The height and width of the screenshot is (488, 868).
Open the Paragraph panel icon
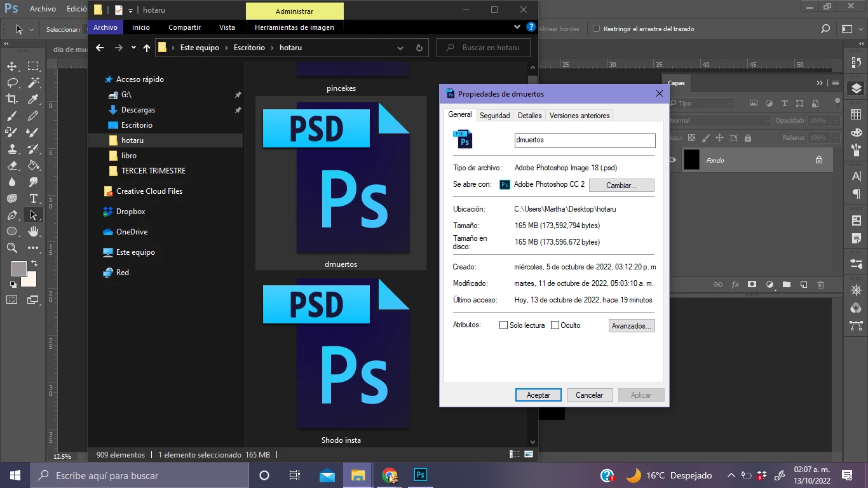pyautogui.click(x=856, y=194)
